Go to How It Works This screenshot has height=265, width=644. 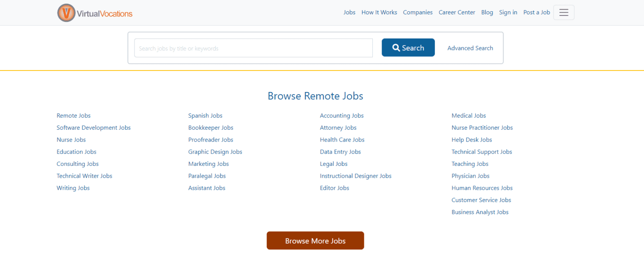[x=379, y=13]
